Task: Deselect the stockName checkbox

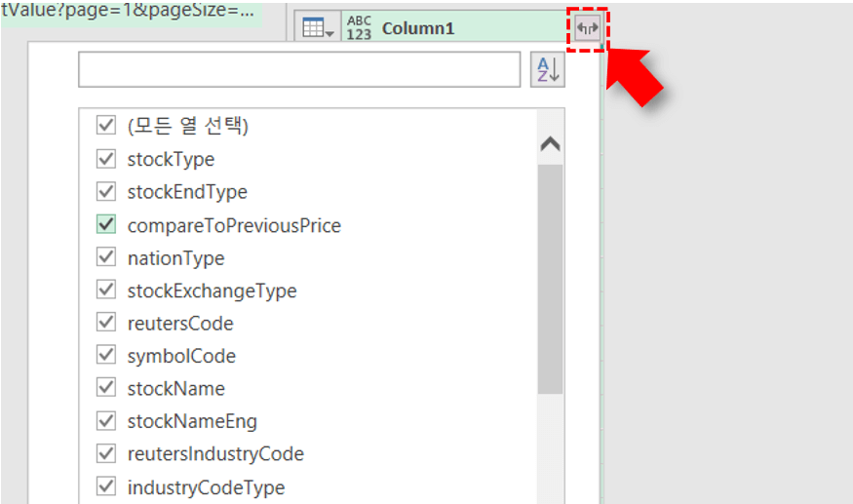Action: (x=106, y=388)
